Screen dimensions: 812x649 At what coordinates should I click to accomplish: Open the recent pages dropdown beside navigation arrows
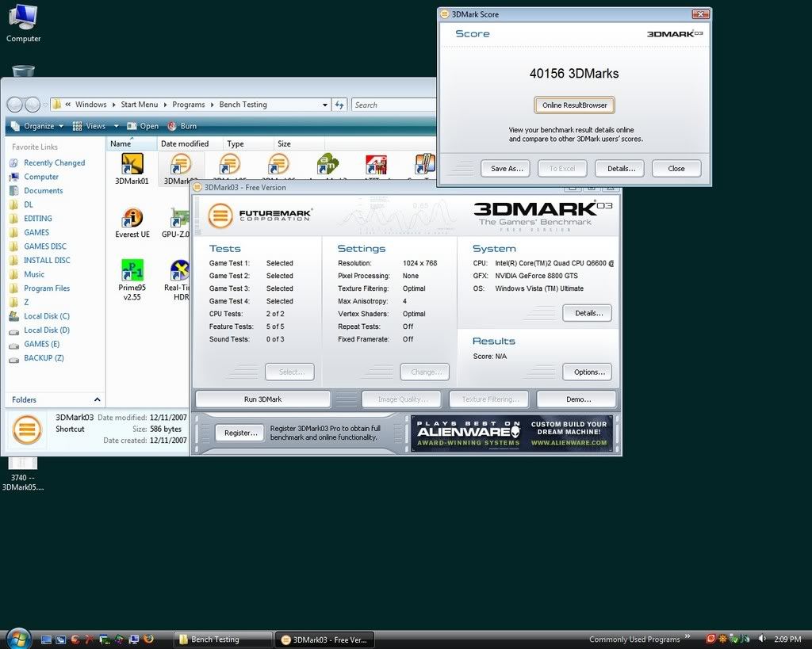[45, 105]
